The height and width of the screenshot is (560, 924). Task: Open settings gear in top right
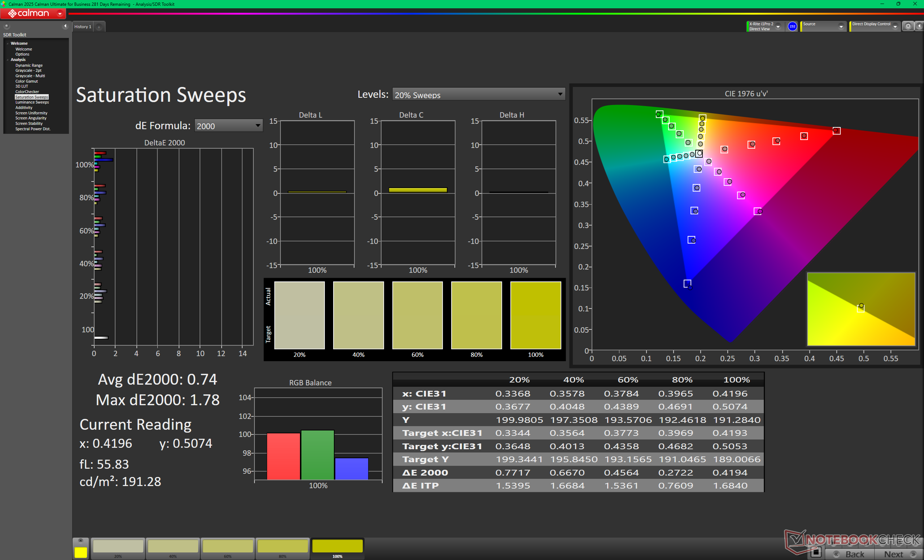click(908, 26)
